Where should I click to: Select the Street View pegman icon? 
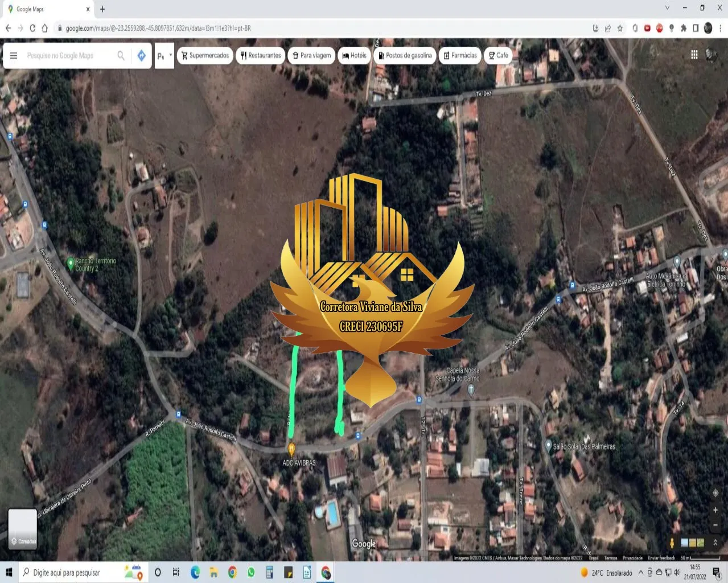[672, 543]
